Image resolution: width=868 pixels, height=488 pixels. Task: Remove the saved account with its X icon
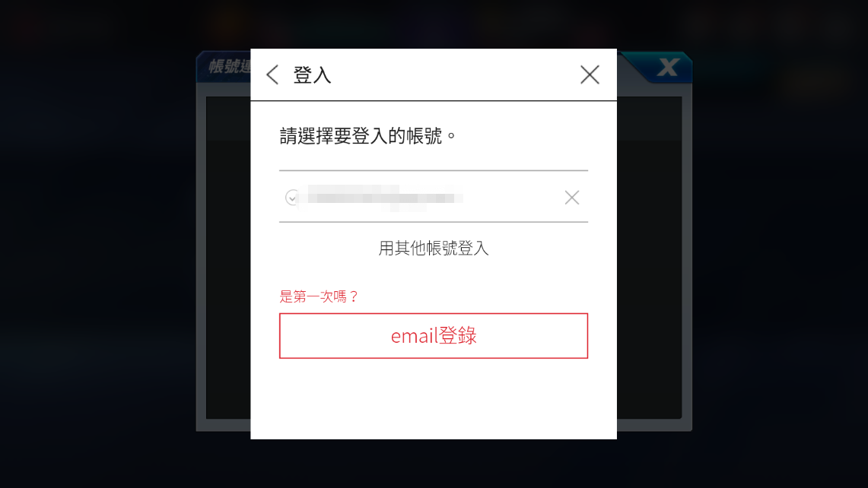tap(572, 198)
